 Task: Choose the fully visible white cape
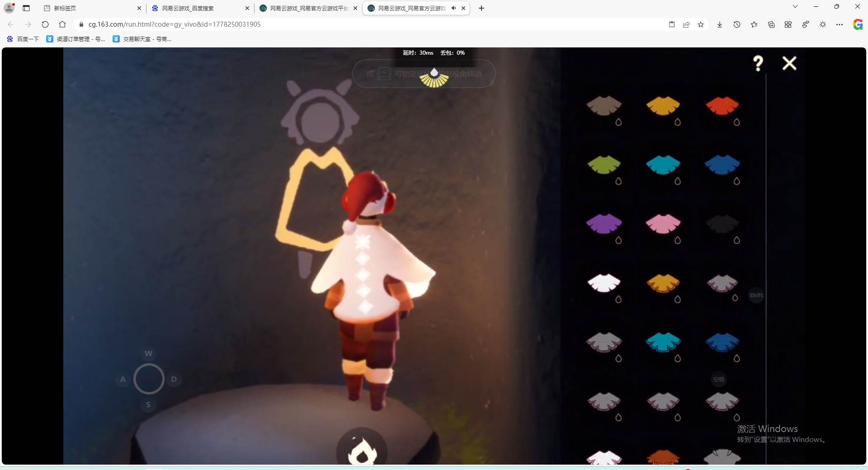pos(604,283)
